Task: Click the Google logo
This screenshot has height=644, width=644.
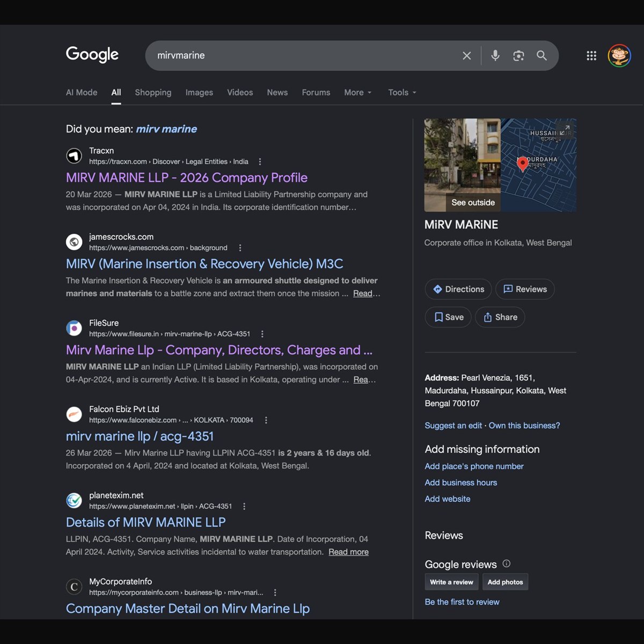Action: (92, 55)
